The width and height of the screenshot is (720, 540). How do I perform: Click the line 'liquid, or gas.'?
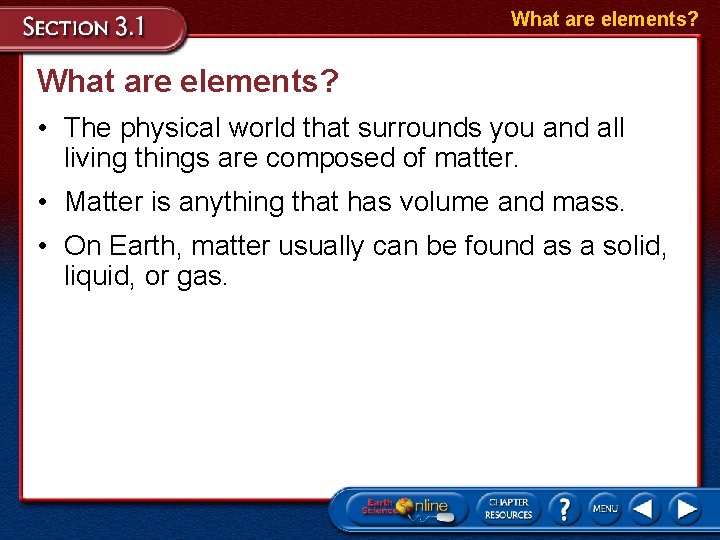(x=146, y=277)
